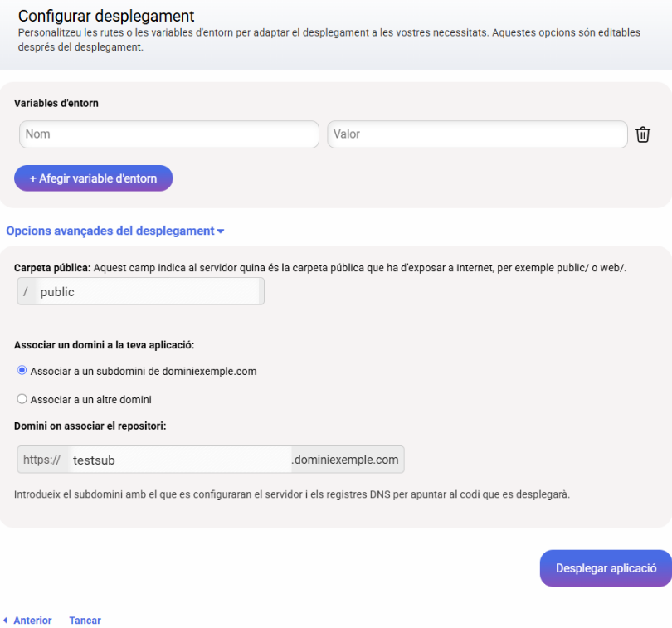Close the dialog with the Tancar link
This screenshot has height=628, width=672.
click(x=85, y=621)
